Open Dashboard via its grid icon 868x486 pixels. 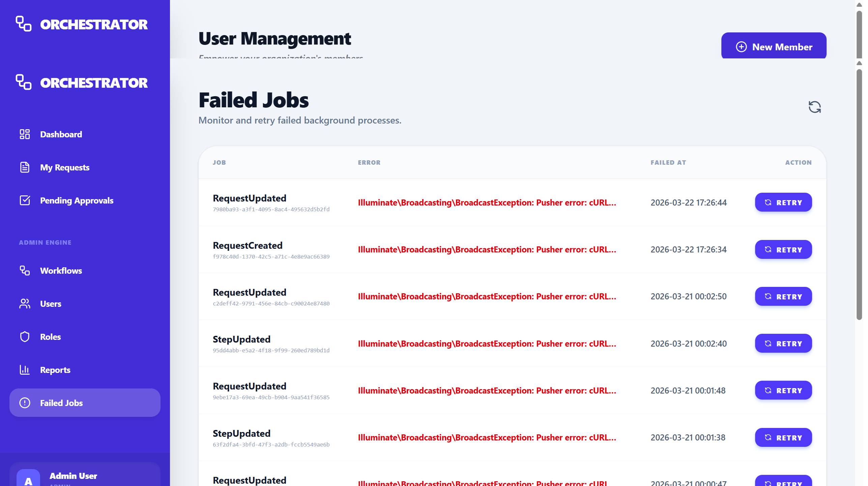pyautogui.click(x=25, y=134)
